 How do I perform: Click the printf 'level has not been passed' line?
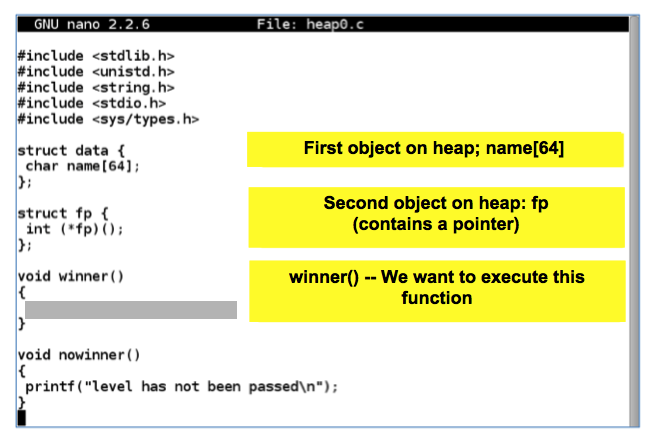(182, 386)
